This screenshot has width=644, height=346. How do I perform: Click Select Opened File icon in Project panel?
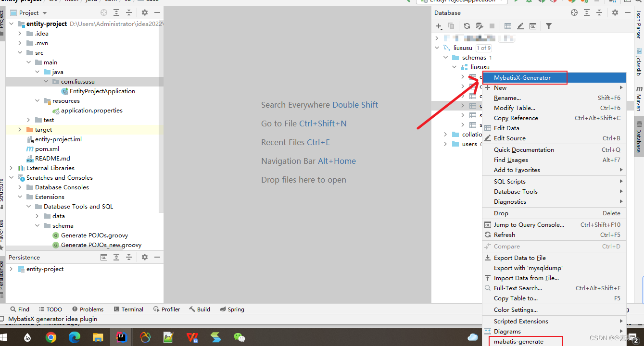(x=104, y=13)
